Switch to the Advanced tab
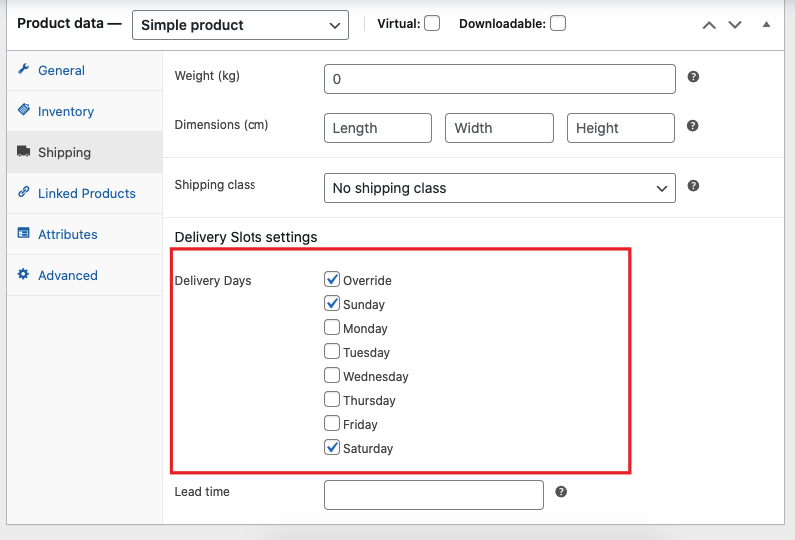The image size is (795, 540). (85, 275)
